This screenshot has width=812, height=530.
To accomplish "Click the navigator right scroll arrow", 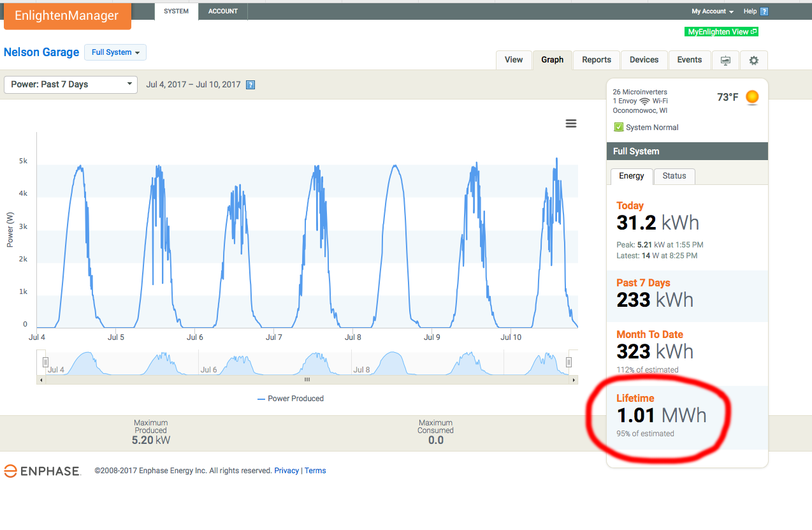I will pyautogui.click(x=574, y=379).
